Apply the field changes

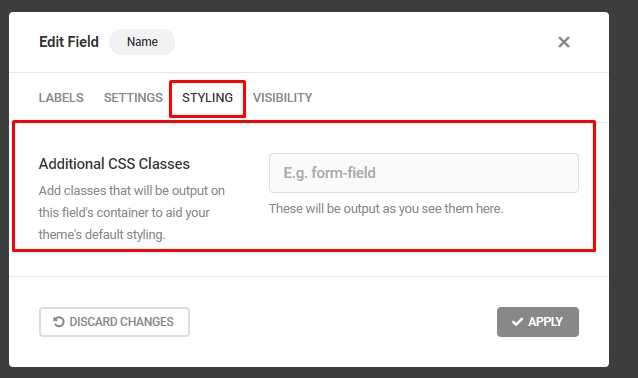[x=537, y=322]
